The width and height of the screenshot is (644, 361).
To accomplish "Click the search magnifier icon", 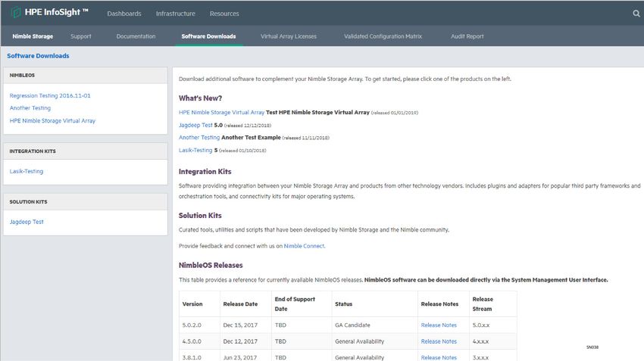I will pyautogui.click(x=636, y=14).
